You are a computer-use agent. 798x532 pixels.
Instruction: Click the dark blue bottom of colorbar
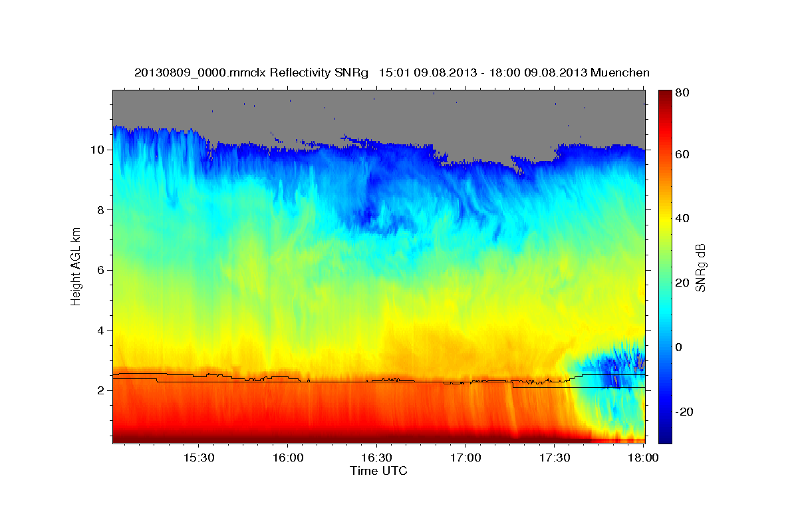(665, 436)
